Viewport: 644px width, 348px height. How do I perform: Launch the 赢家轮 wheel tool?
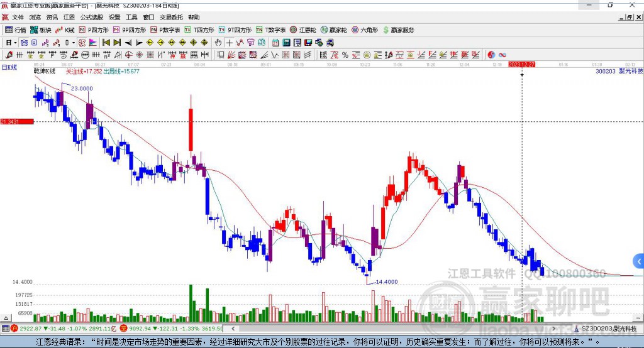[x=333, y=30]
